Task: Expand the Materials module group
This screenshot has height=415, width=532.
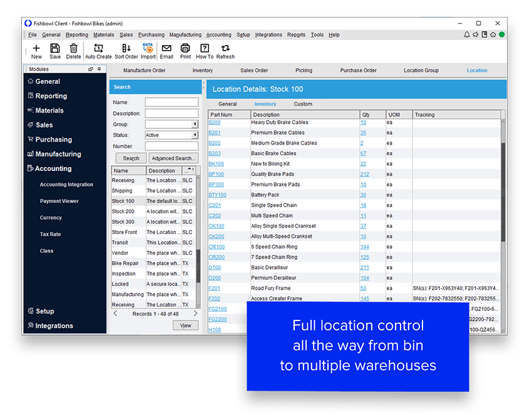Action: tap(46, 111)
